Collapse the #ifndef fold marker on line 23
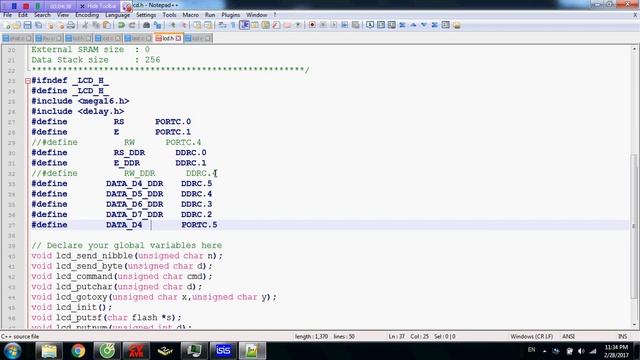This screenshot has height=360, width=640. point(28,81)
